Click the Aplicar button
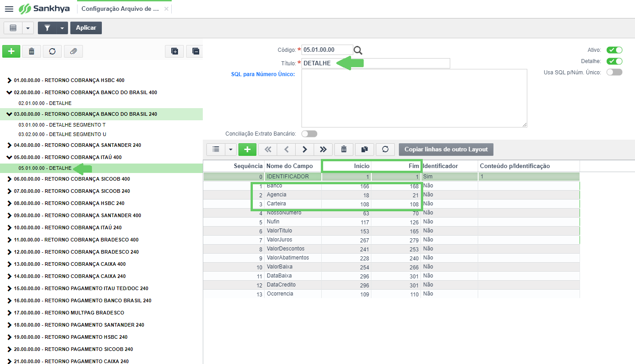Image resolution: width=635 pixels, height=364 pixels. coord(86,28)
